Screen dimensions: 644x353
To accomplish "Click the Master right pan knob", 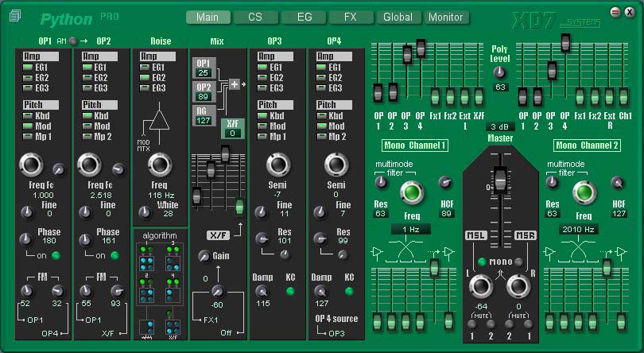I will (x=518, y=286).
